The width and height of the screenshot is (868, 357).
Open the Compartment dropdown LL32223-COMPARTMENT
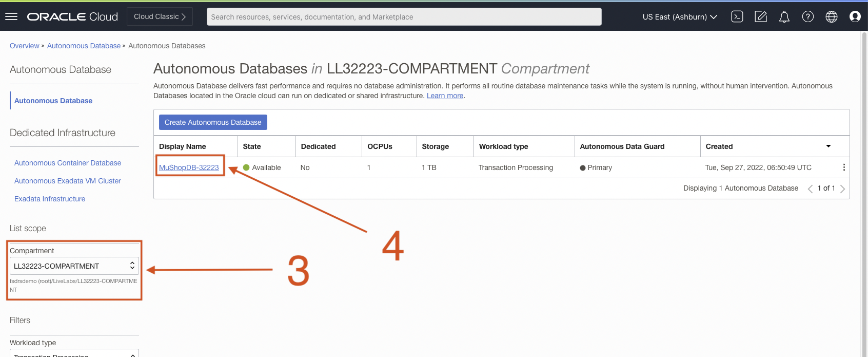click(x=74, y=266)
